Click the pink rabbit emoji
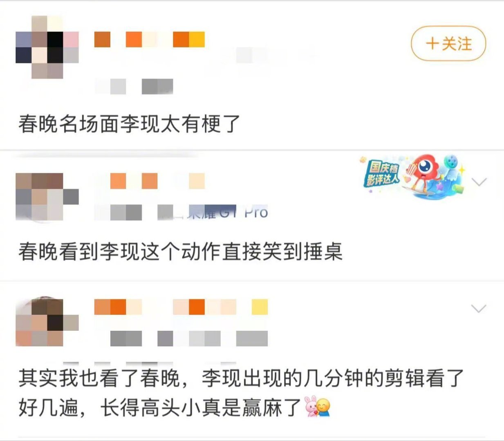 pyautogui.click(x=311, y=406)
